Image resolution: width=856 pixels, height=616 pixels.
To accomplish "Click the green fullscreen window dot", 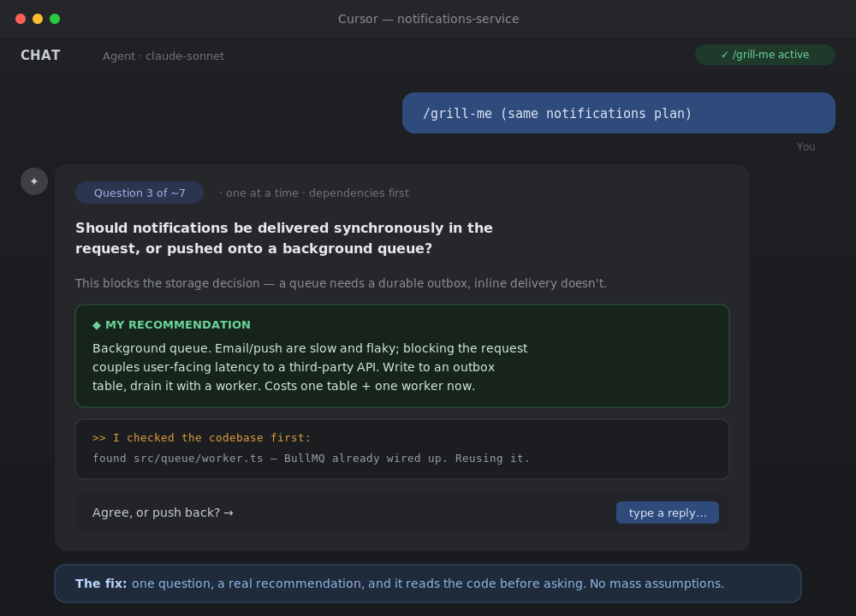I will [55, 19].
